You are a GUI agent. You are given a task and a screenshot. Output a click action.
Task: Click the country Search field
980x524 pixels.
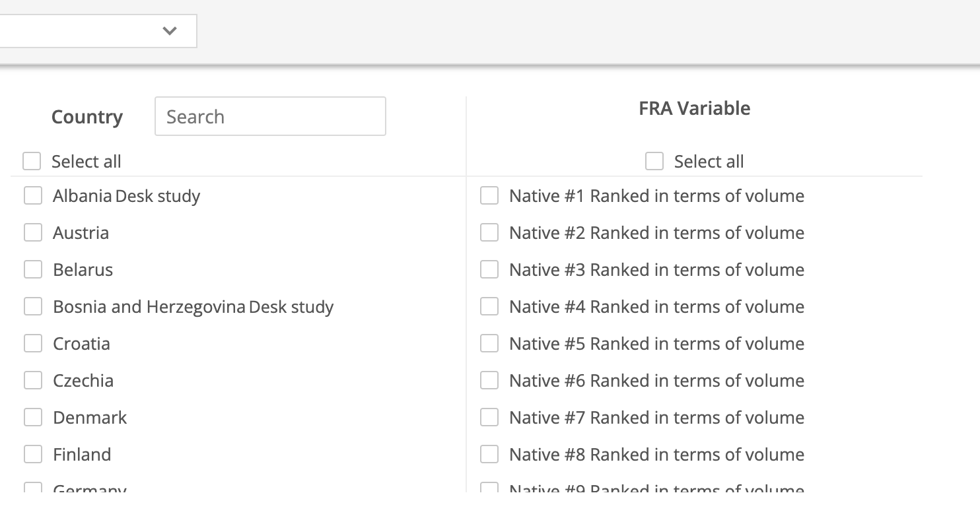269,116
